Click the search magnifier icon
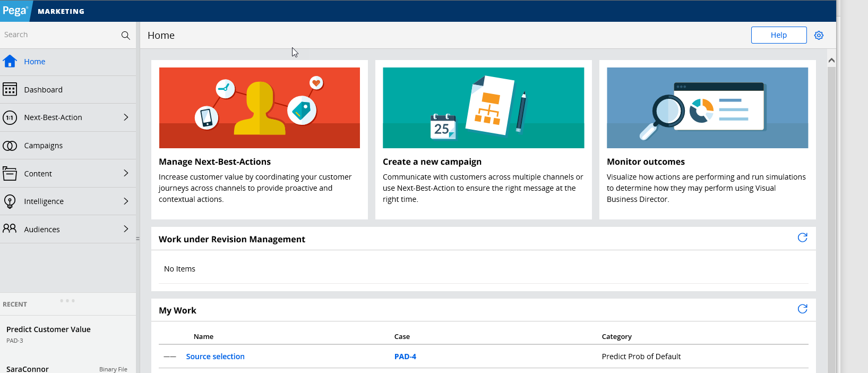868x373 pixels. pos(125,35)
